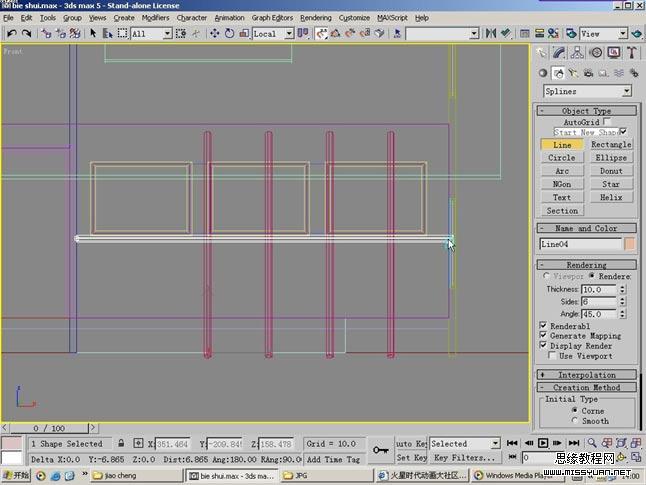Image resolution: width=646 pixels, height=485 pixels.
Task: Click the Redo arrow in main toolbar
Action: click(x=26, y=33)
